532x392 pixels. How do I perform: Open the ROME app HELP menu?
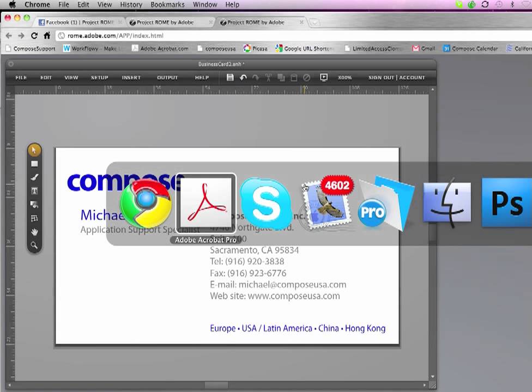tap(202, 78)
